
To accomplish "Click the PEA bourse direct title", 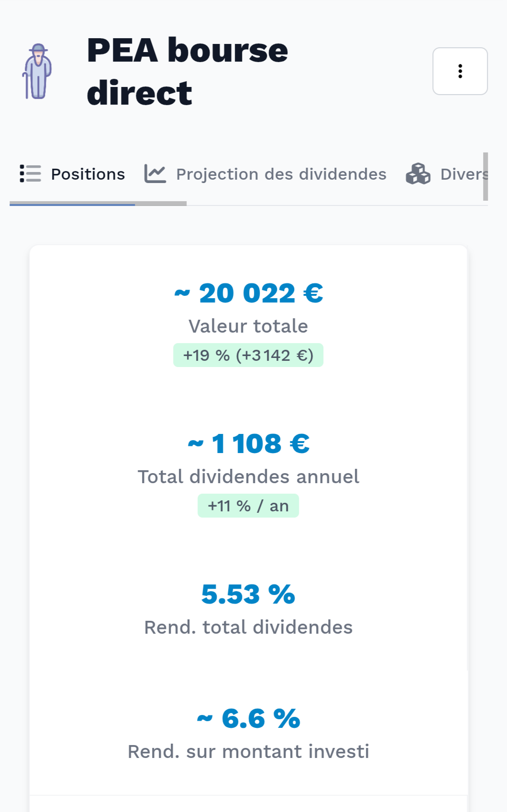I will tap(187, 71).
